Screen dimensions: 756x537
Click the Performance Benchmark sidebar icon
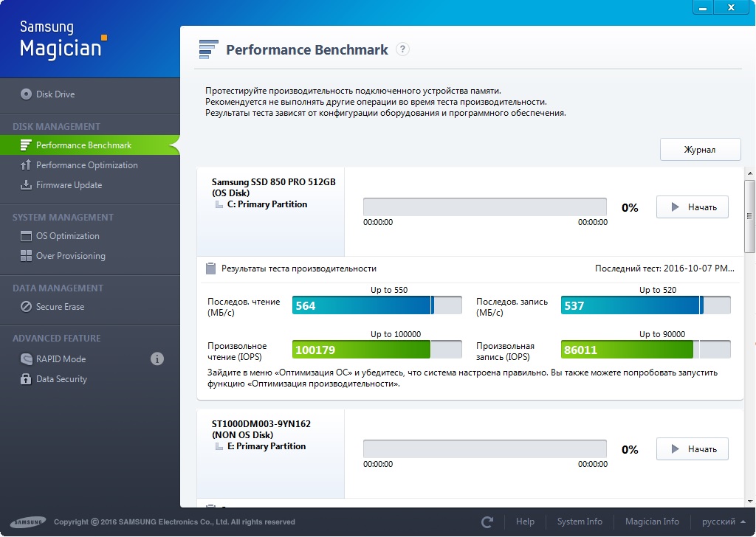tap(26, 145)
